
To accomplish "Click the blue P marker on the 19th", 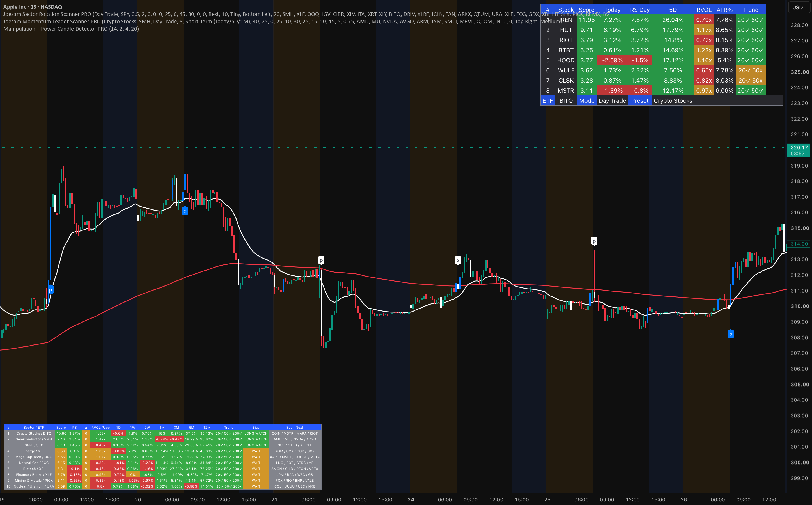I will [51, 290].
